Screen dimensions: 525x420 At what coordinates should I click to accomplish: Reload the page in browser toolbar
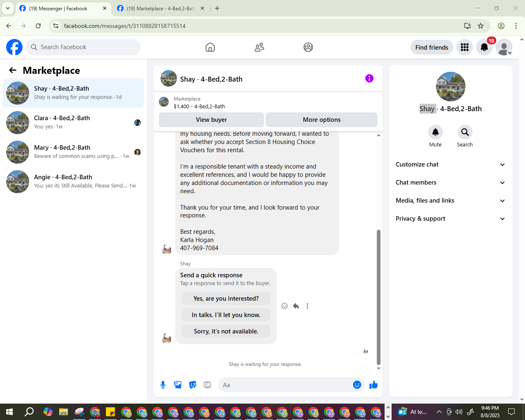pos(38,26)
